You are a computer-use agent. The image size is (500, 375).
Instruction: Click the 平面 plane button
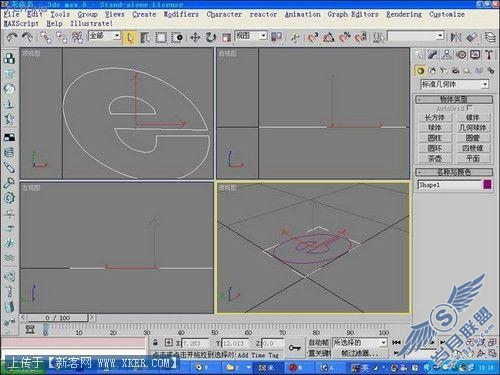tap(473, 159)
